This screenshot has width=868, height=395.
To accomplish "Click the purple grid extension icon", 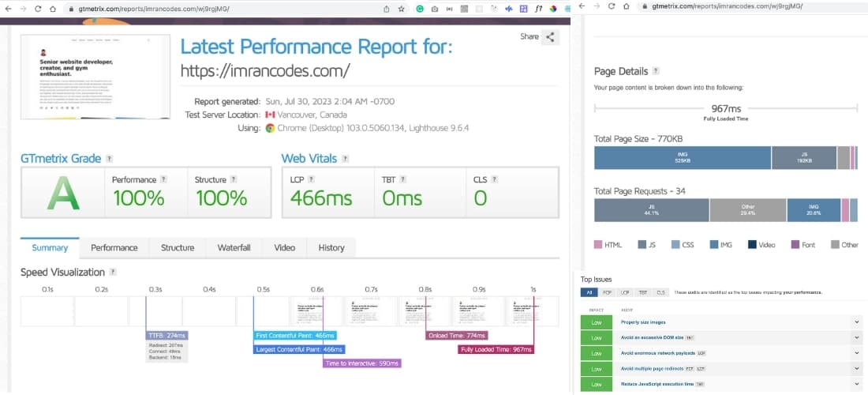I will [523, 9].
